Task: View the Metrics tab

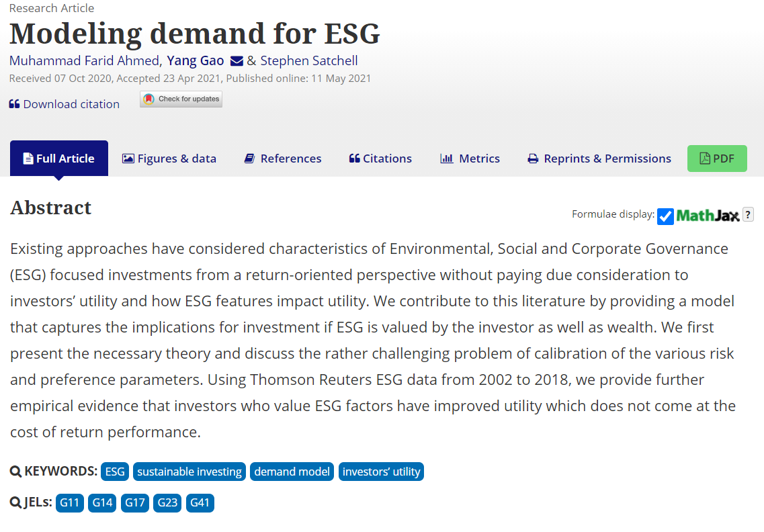Action: (x=470, y=159)
